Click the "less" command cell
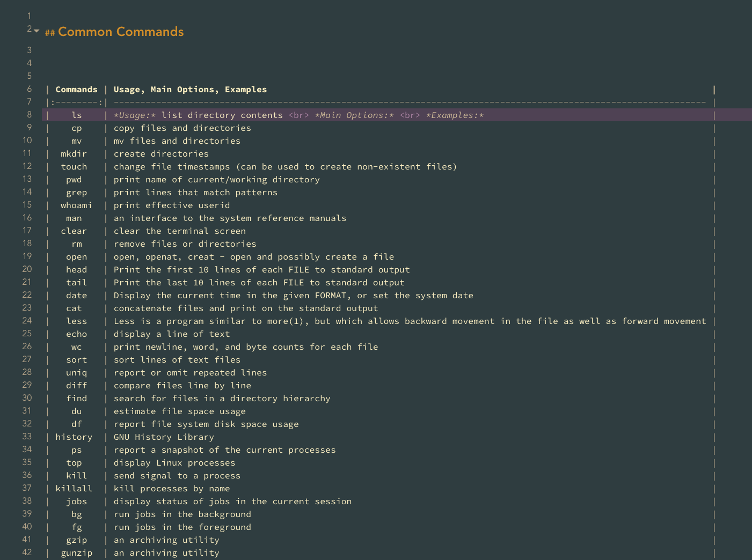 coord(77,321)
